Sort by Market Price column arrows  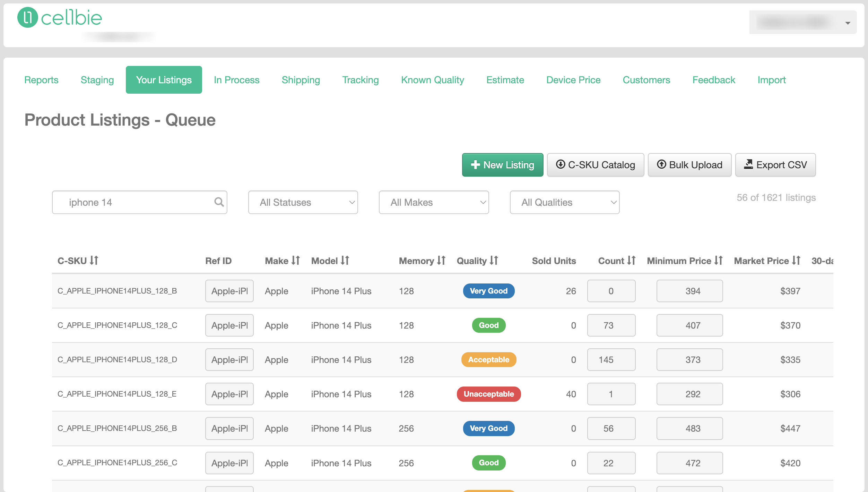coord(796,260)
